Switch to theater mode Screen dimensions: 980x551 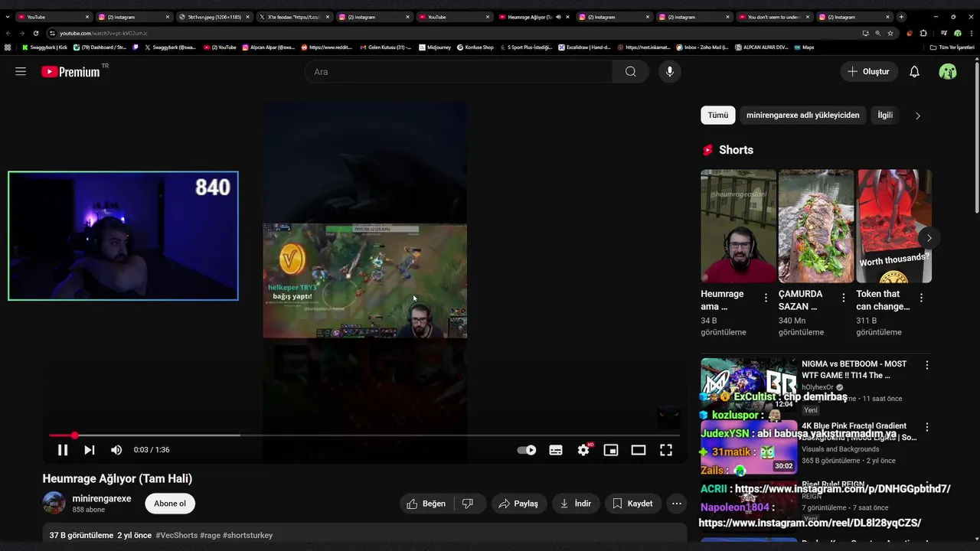[639, 450]
